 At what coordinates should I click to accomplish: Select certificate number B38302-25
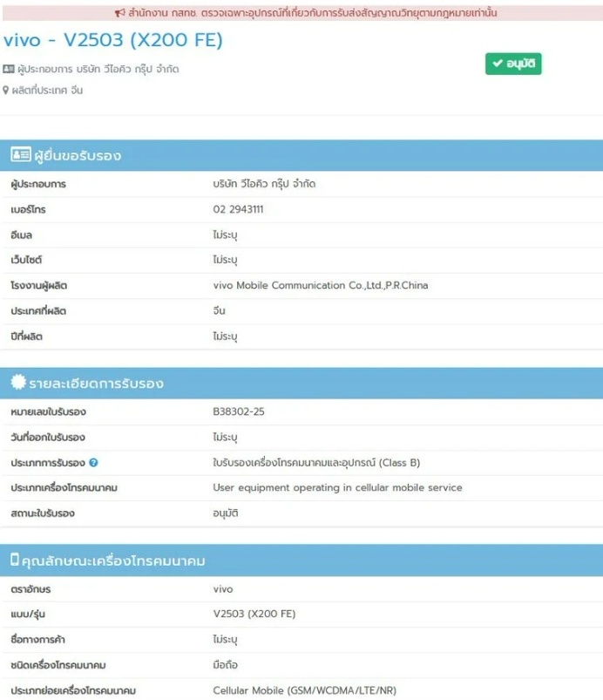point(239,411)
